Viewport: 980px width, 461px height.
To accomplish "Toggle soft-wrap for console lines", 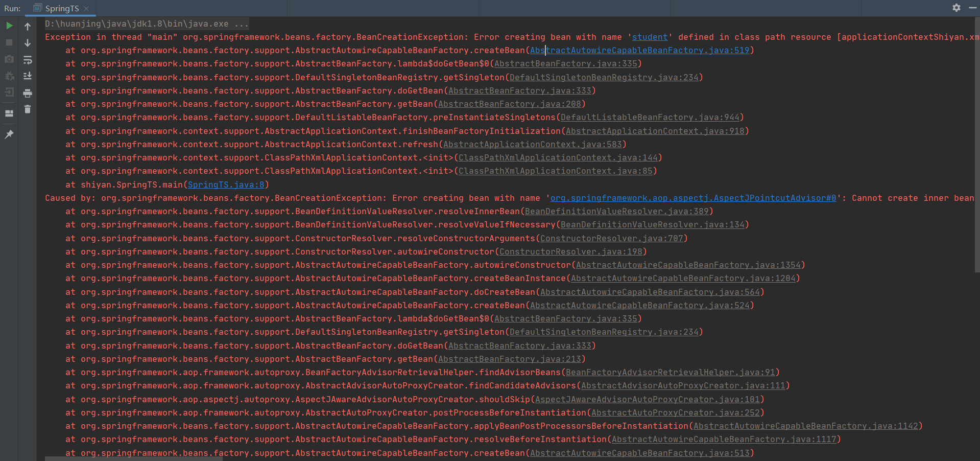I will coord(28,60).
